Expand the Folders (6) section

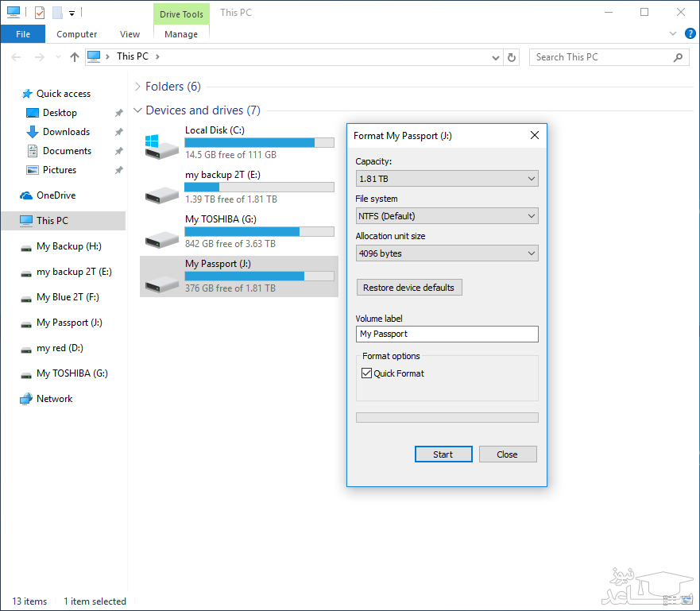pos(138,87)
